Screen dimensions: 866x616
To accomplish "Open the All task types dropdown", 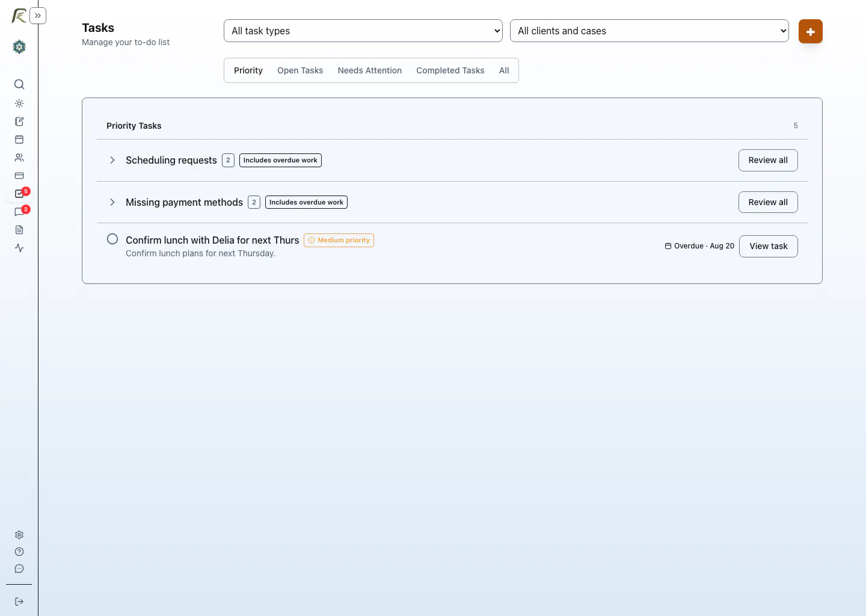I will pyautogui.click(x=363, y=31).
